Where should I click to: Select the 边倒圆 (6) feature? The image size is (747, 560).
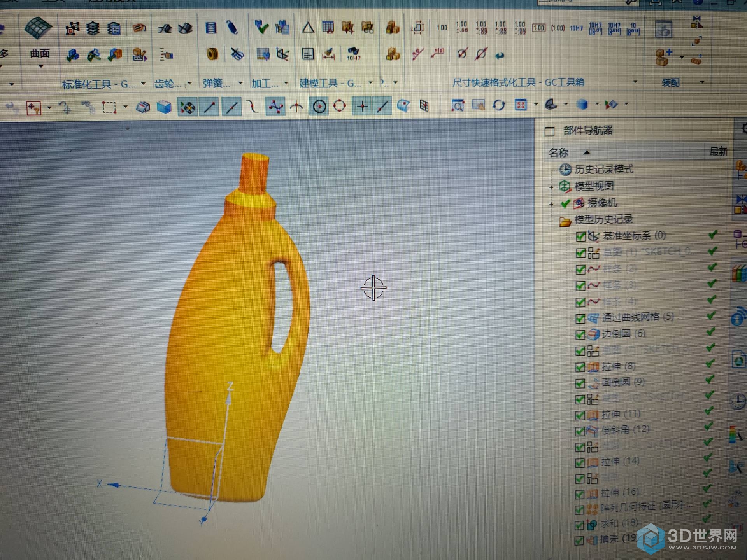623,334
